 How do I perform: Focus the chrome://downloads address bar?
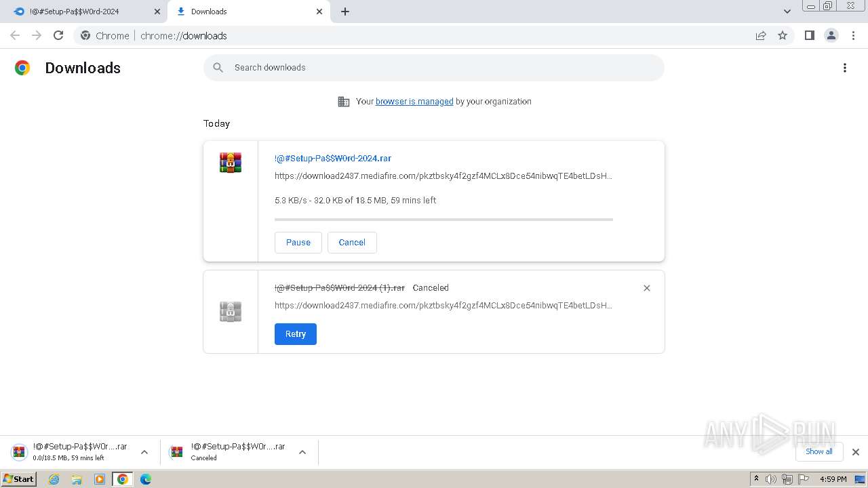(x=434, y=35)
